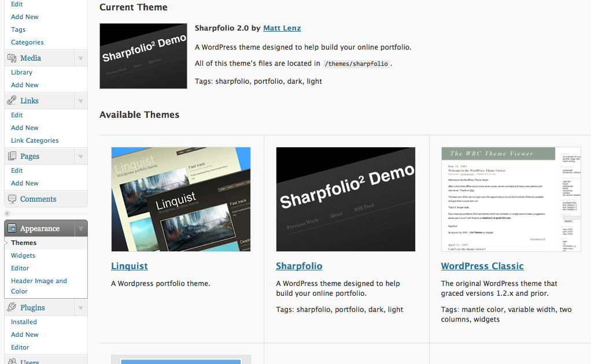
Task: Open the Linquist theme title link
Action: 130,266
